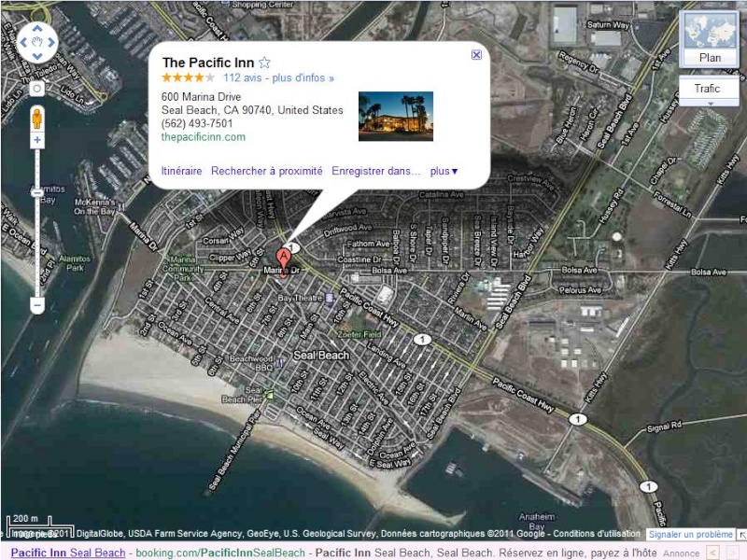Image resolution: width=747 pixels, height=560 pixels.
Task: Click the zoom slider handle
Action: 37,193
